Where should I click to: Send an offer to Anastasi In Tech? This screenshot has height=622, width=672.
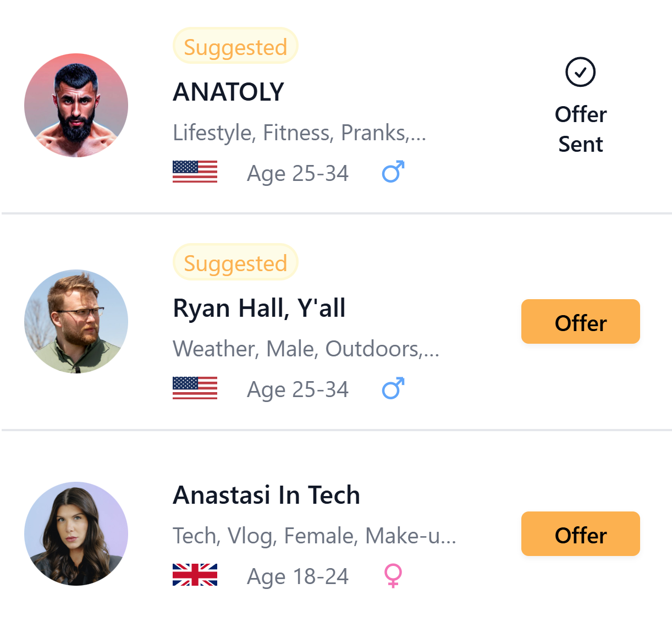click(x=580, y=534)
